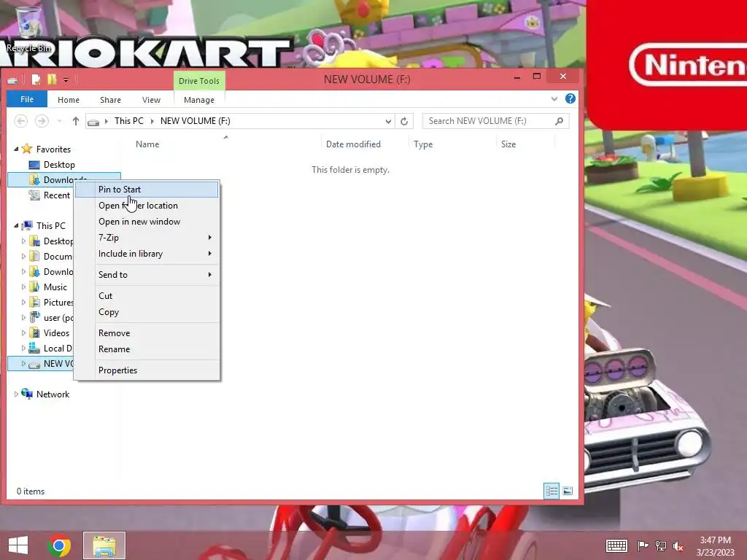
Task: Select Videos under This PC
Action: coord(56,332)
